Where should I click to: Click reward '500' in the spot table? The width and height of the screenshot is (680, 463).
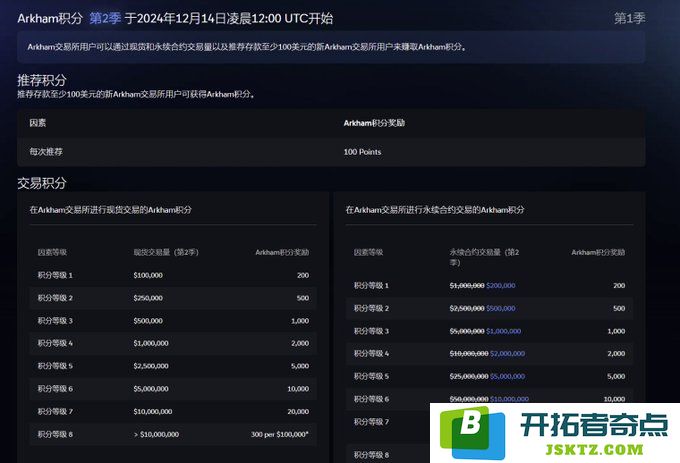click(x=303, y=298)
